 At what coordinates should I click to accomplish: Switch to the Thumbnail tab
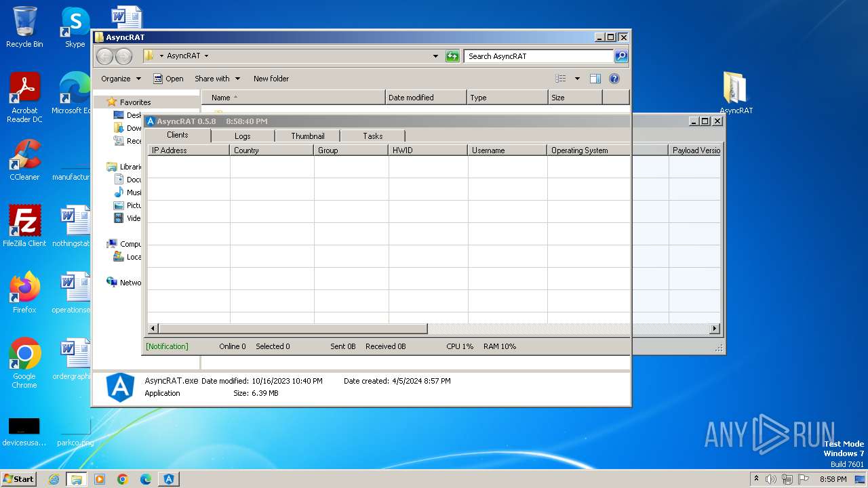tap(308, 136)
